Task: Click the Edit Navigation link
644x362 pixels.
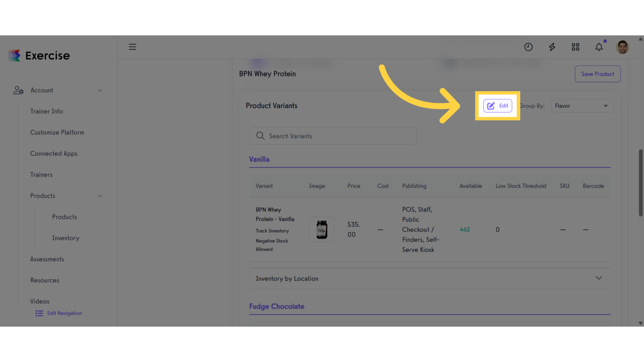Action: tap(64, 313)
